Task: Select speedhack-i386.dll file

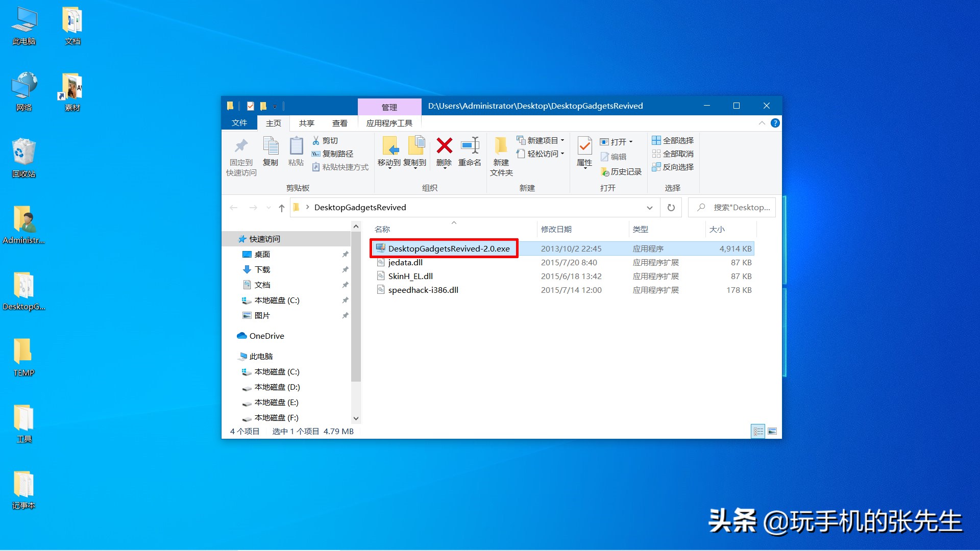Action: coord(423,290)
